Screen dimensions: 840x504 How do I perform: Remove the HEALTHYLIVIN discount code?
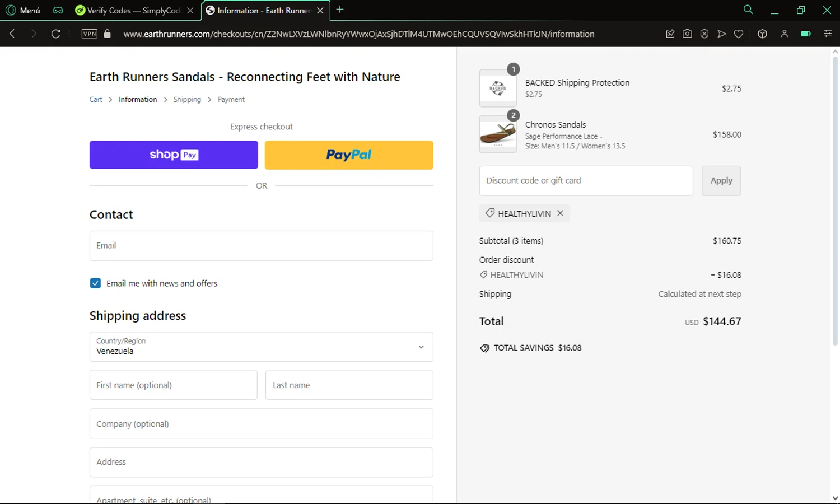(560, 213)
